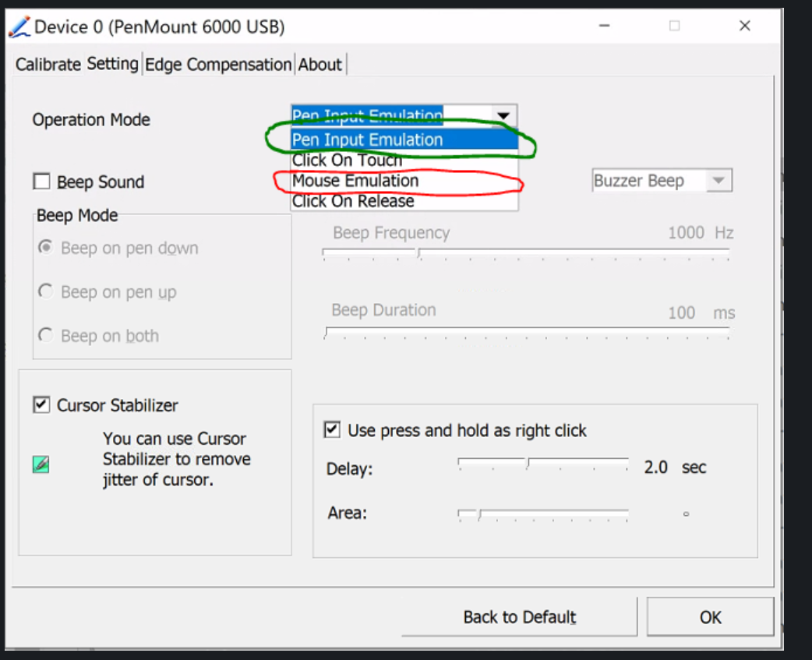Click the OK button
The width and height of the screenshot is (812, 660).
[x=710, y=617]
